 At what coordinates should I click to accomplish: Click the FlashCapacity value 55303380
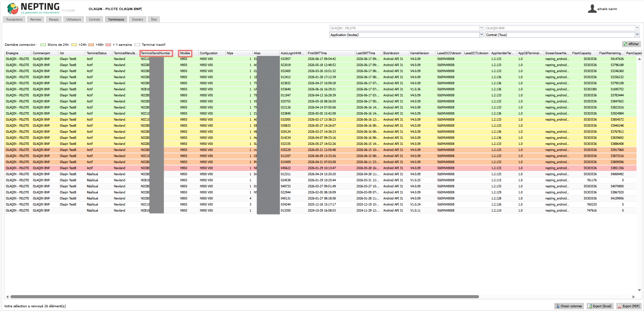(590, 89)
